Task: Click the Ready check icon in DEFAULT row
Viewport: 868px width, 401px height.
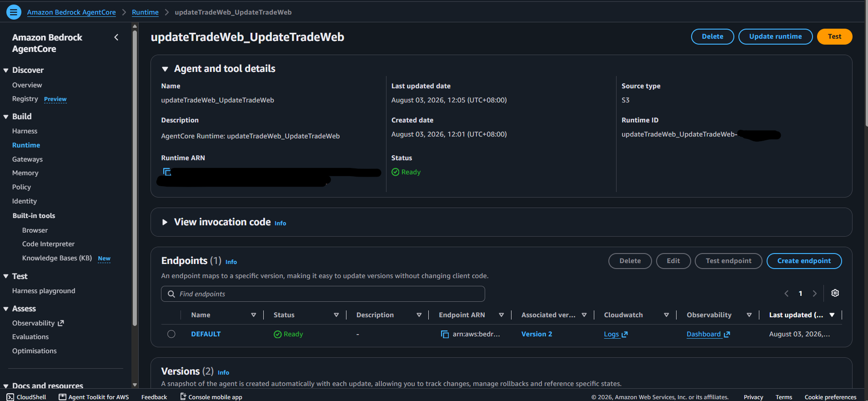Action: click(x=277, y=334)
